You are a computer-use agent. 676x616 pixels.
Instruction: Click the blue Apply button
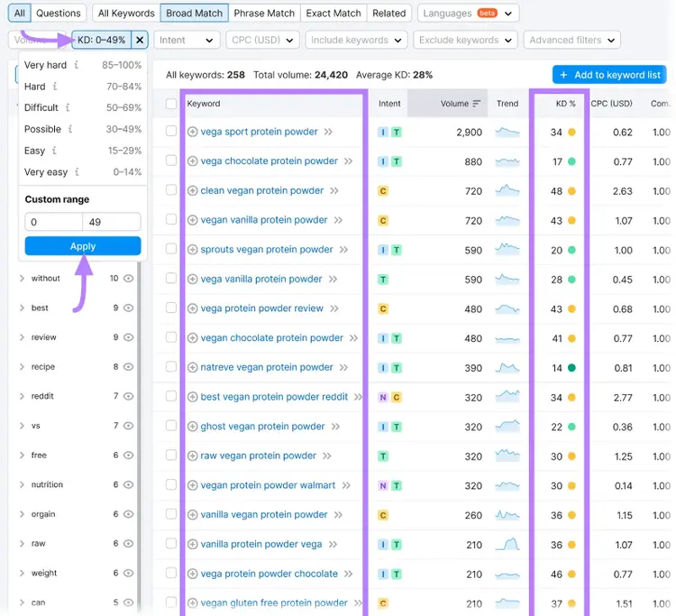(83, 246)
